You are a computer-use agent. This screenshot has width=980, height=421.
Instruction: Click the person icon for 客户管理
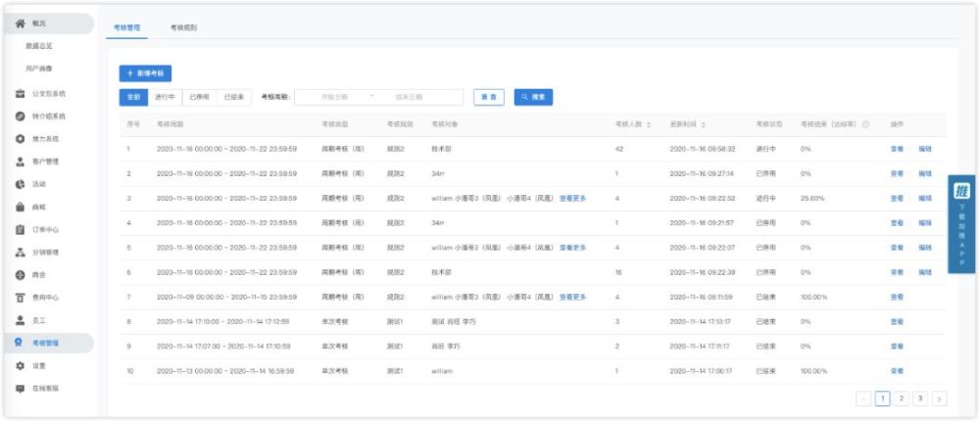[20, 162]
